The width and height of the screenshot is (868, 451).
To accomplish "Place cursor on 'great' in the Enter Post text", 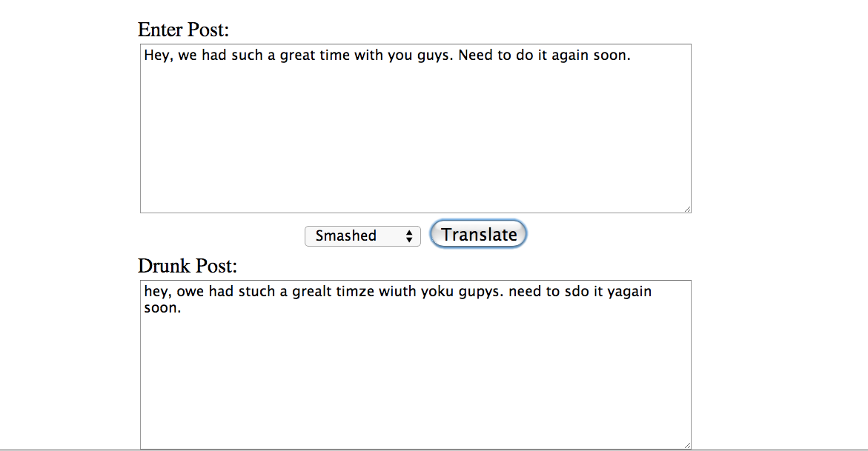I will 297,56.
